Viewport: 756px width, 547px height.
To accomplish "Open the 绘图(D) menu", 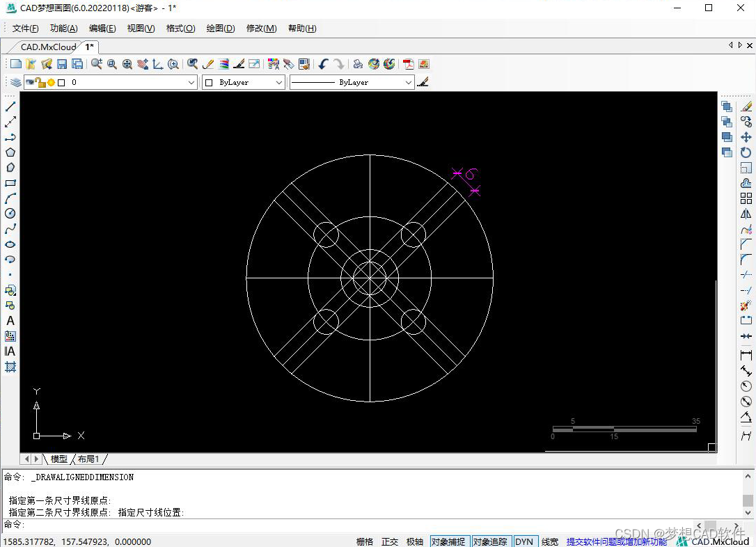I will 221,29.
